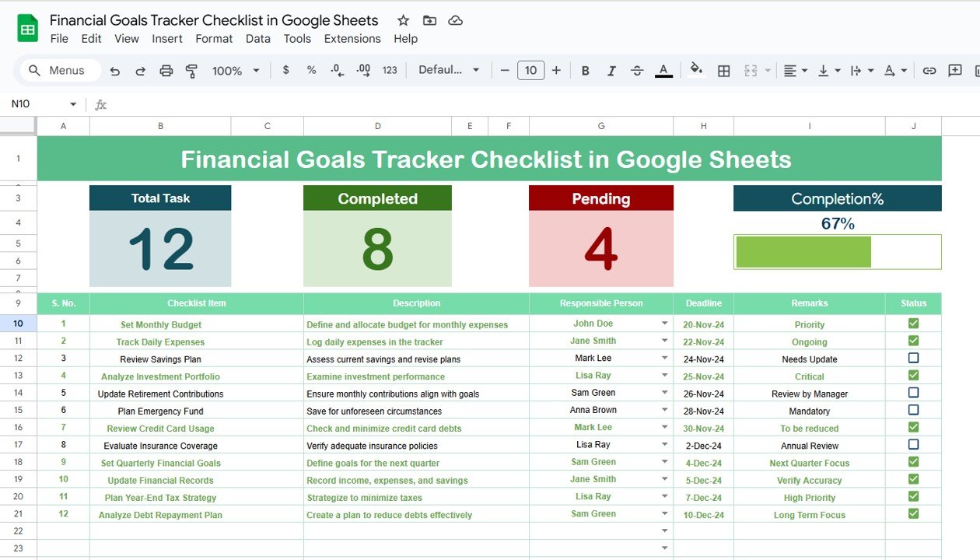Check status for Update Retirement Contributions

pyautogui.click(x=913, y=393)
